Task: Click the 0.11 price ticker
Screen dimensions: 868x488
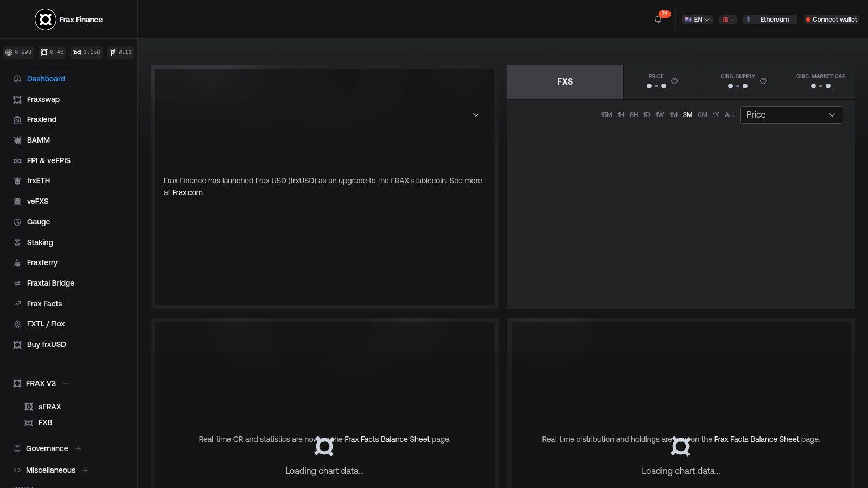Action: [120, 52]
